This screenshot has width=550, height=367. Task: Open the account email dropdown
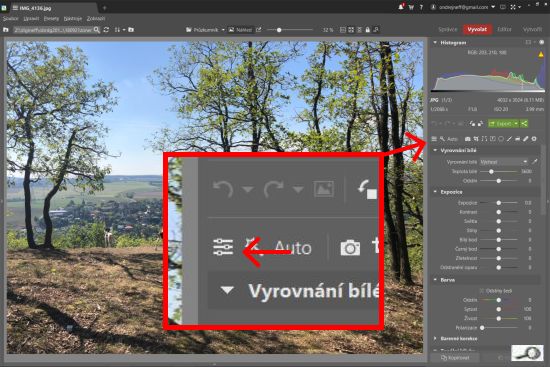pyautogui.click(x=493, y=7)
